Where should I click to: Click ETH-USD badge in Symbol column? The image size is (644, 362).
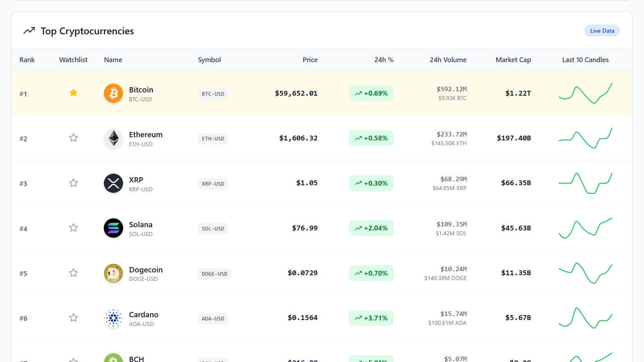click(x=213, y=139)
